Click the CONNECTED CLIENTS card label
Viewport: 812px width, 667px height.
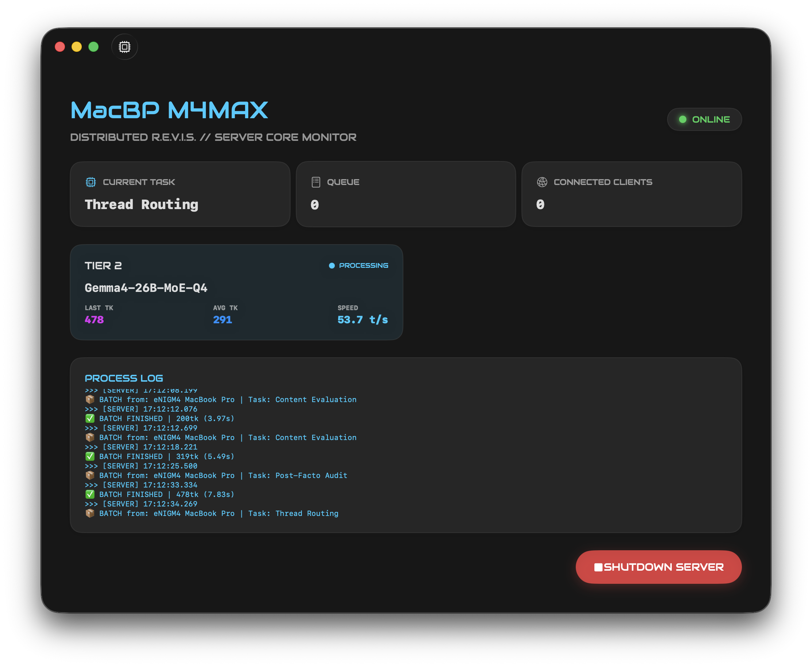[x=603, y=182]
